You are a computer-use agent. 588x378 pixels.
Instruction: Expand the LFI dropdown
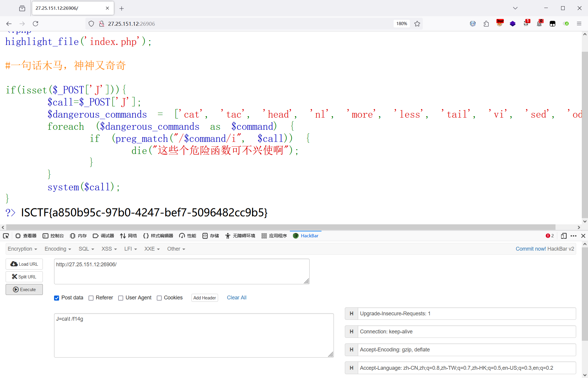point(131,249)
